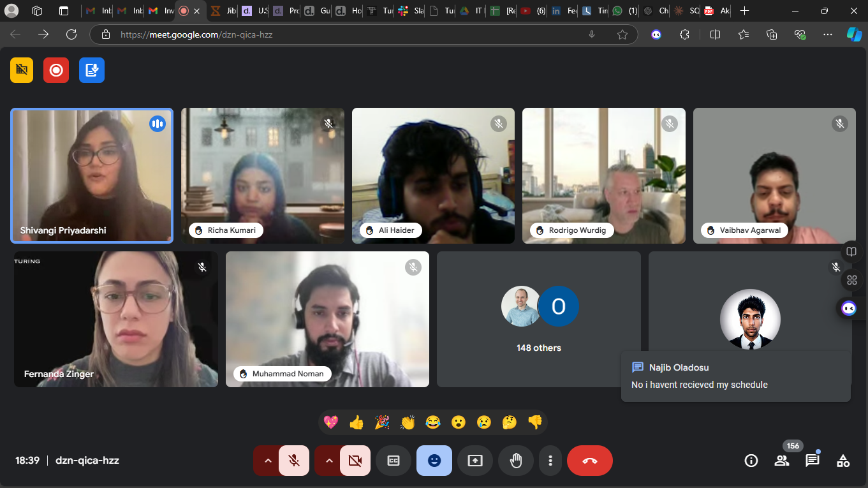Viewport: 868px width, 488px height.
Task: Open the reactions emoji picker
Action: click(x=434, y=460)
